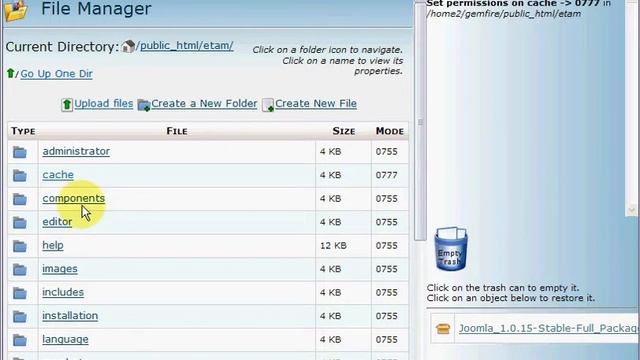Click the Upload files link
Image resolution: width=640 pixels, height=360 pixels.
click(x=104, y=104)
